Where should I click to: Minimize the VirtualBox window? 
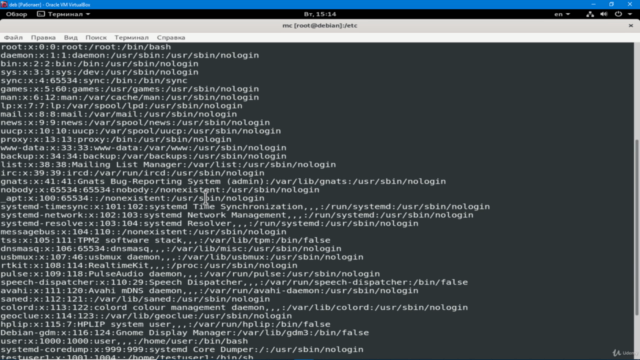(x=593, y=4)
